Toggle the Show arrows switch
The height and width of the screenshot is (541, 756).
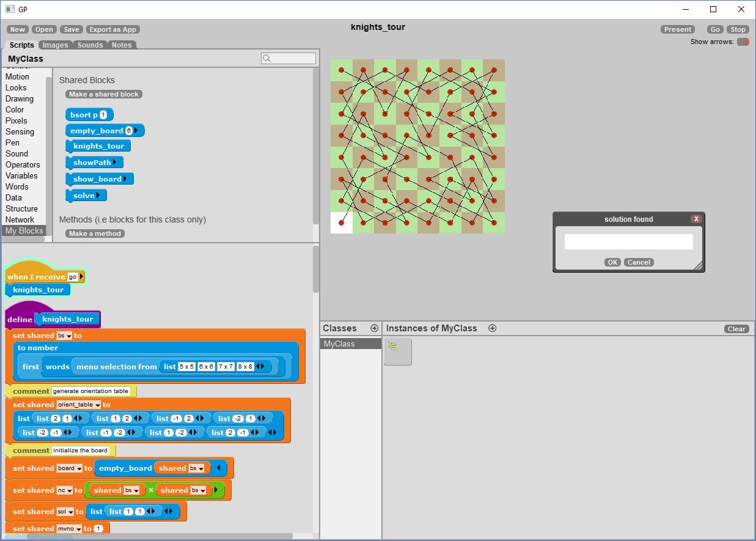[x=743, y=42]
